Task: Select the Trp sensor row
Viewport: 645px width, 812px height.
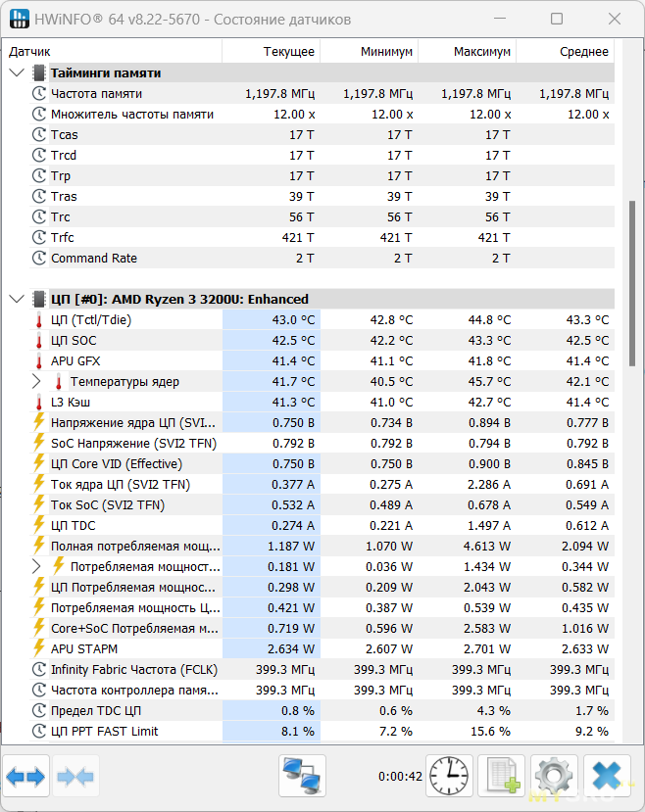Action: pos(322,175)
